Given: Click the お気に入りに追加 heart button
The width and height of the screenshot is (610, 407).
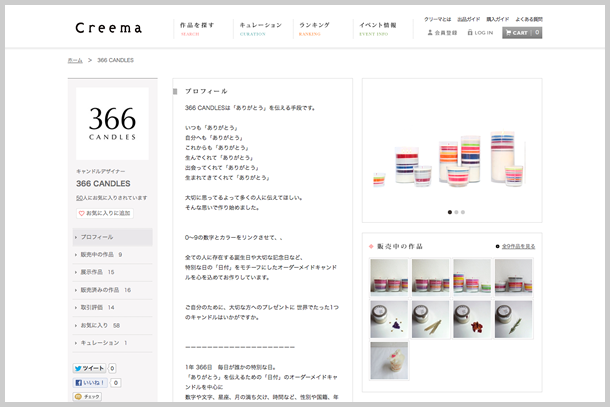Looking at the screenshot, I should coord(105,213).
